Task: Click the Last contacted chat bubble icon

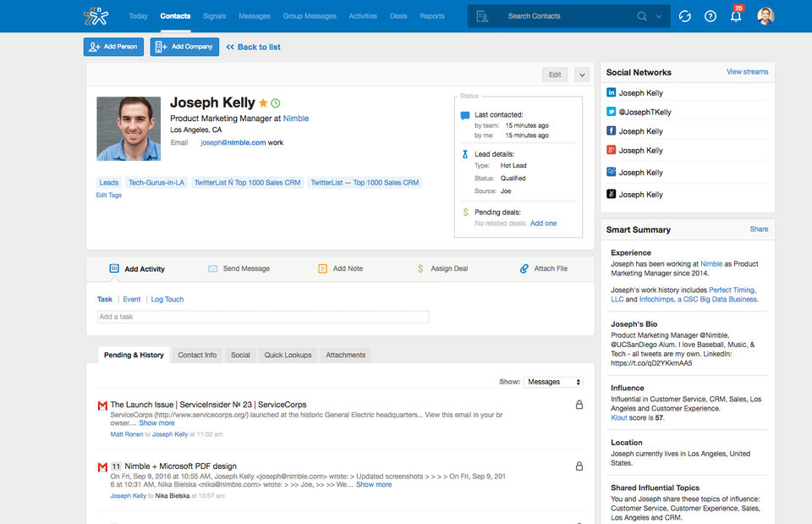Action: click(x=464, y=116)
